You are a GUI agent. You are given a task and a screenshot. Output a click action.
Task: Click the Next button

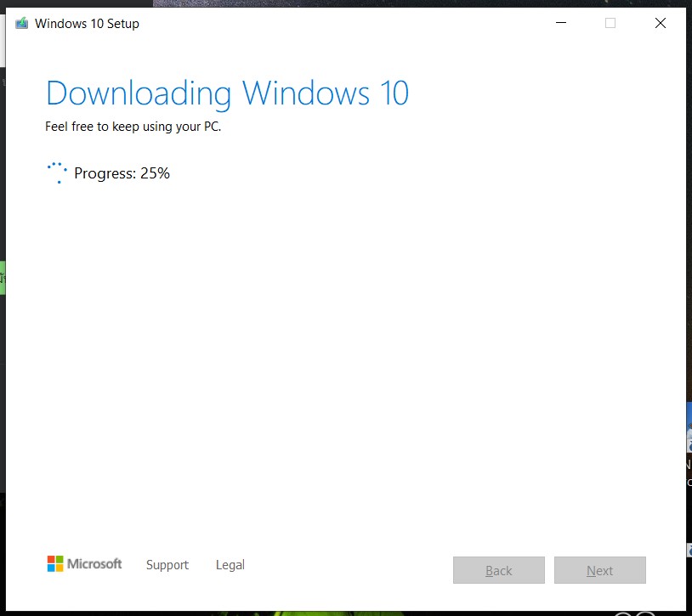click(x=600, y=570)
